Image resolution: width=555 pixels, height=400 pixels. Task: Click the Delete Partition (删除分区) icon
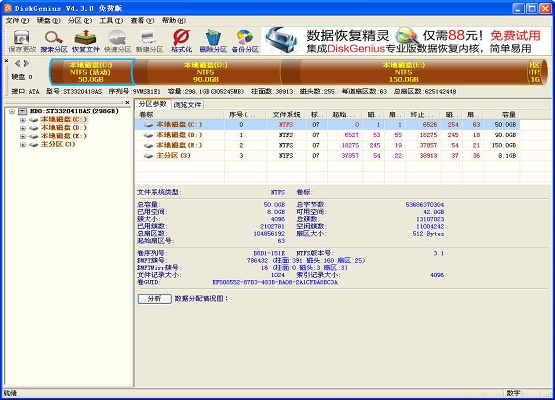[x=213, y=41]
